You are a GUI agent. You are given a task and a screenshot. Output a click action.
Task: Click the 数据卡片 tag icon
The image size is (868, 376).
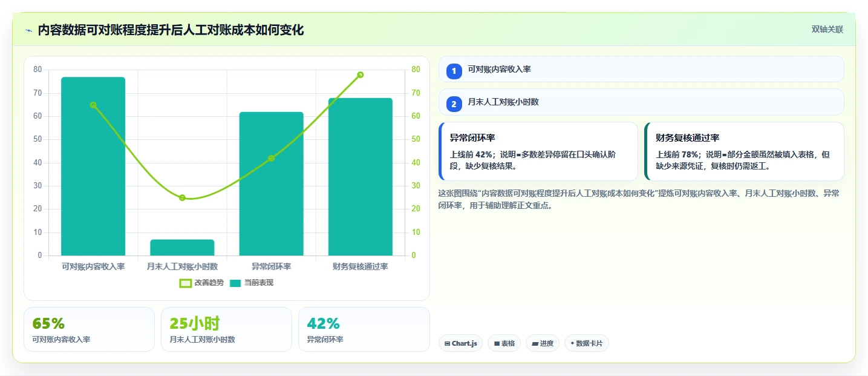click(x=572, y=343)
